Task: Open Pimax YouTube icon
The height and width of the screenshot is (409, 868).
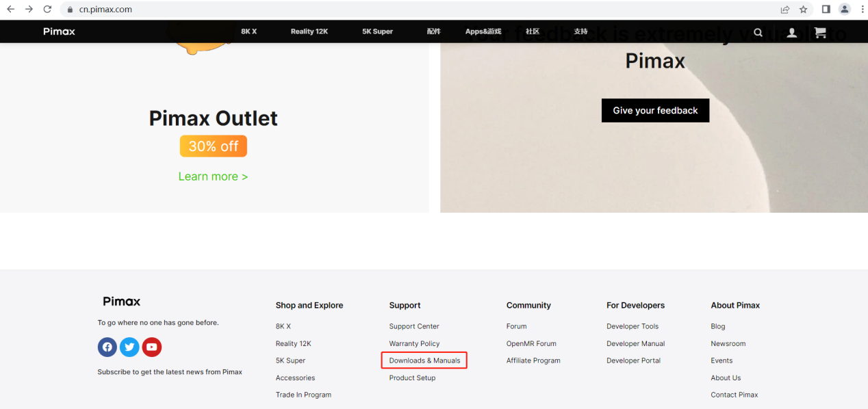Action: pos(152,347)
